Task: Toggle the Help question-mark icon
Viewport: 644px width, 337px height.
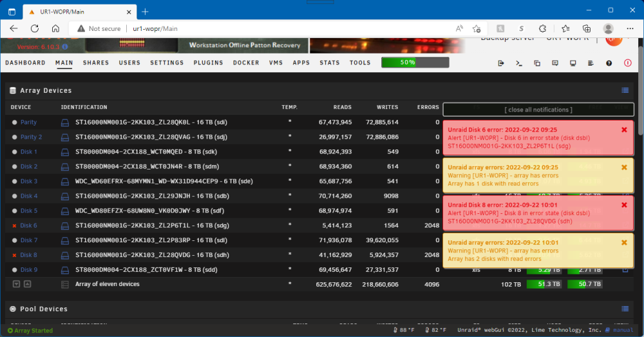Action: tap(609, 63)
